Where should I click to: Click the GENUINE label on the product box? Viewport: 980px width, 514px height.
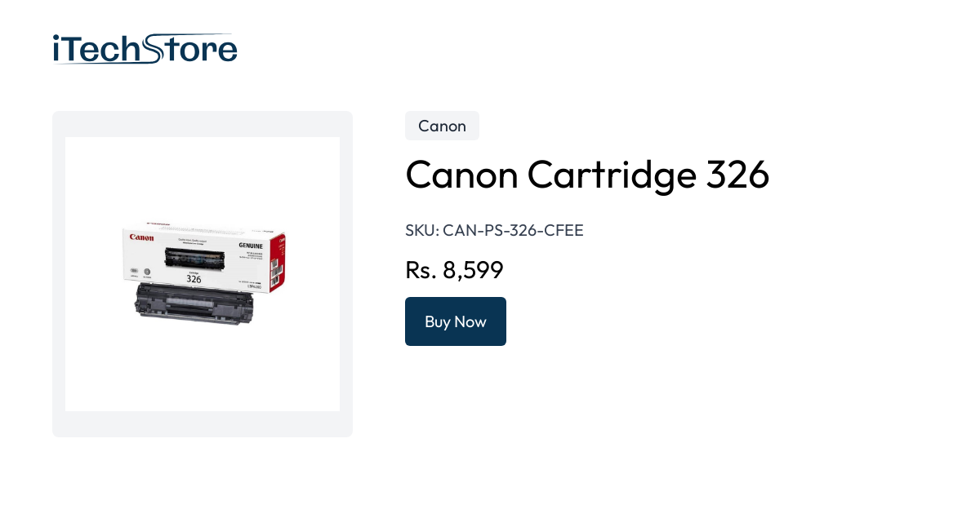252,245
